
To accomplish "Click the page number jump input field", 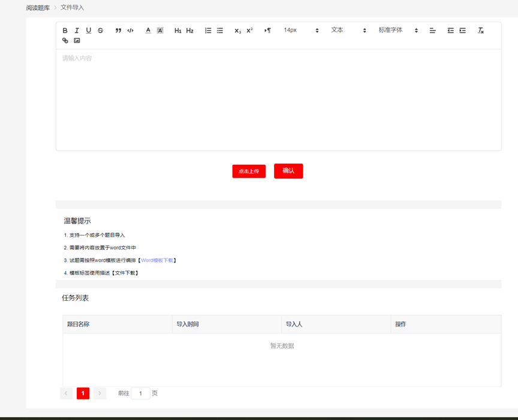I will [140, 394].
